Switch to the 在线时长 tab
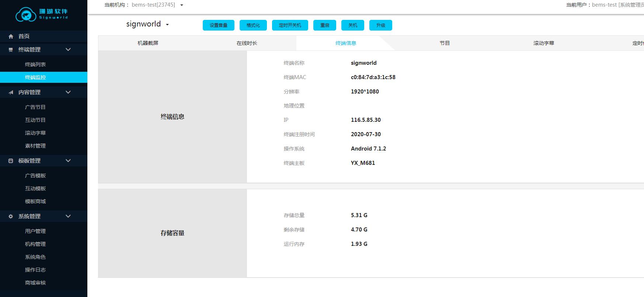The width and height of the screenshot is (644, 297). [247, 43]
